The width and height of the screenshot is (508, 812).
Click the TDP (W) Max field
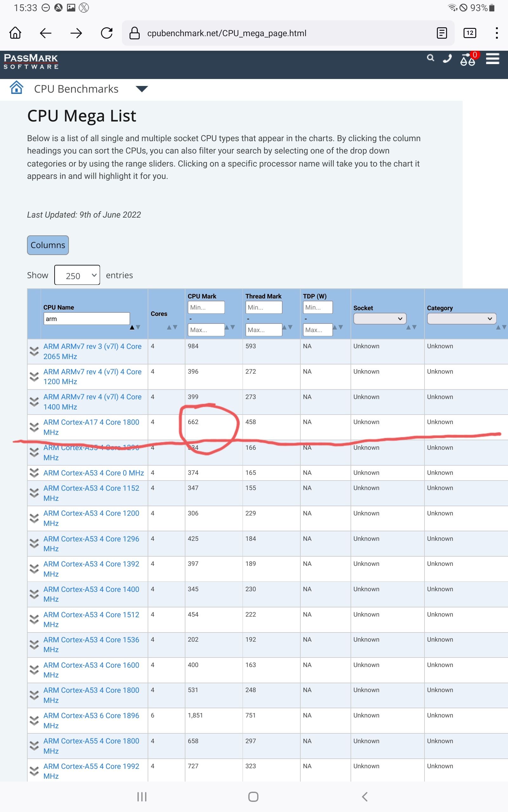click(318, 330)
